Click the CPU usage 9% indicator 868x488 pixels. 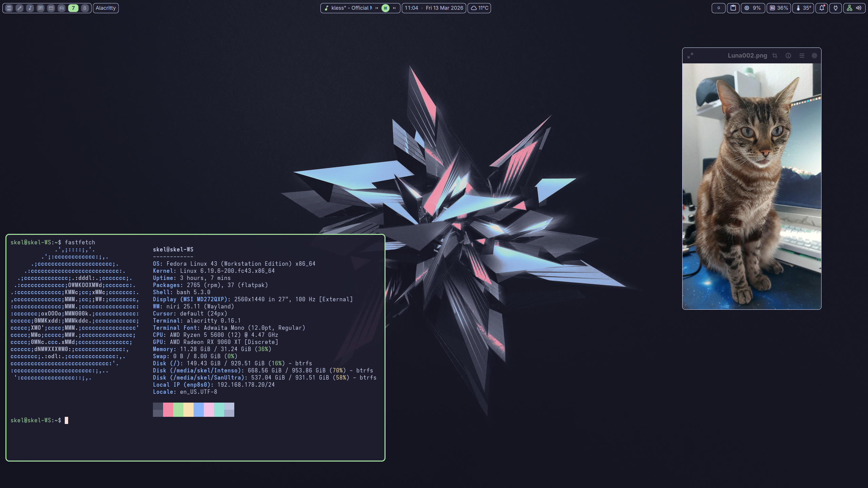(753, 8)
